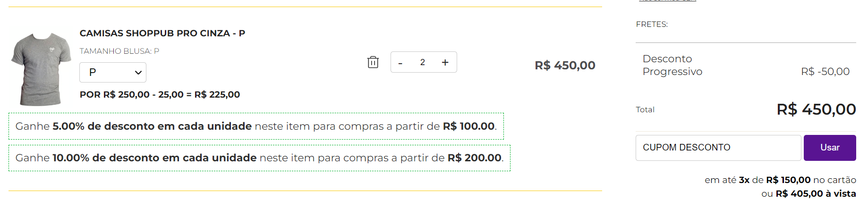
Task: Open the gray t-shirt product thumbnail
Action: [x=41, y=69]
